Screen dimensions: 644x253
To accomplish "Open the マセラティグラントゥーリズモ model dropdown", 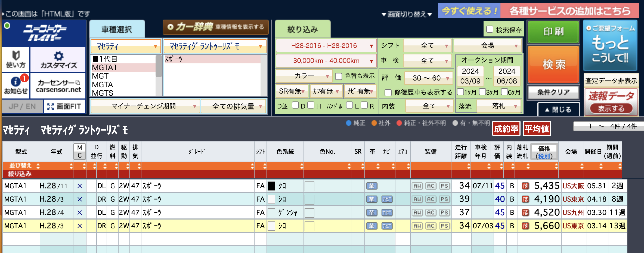I will (x=215, y=46).
